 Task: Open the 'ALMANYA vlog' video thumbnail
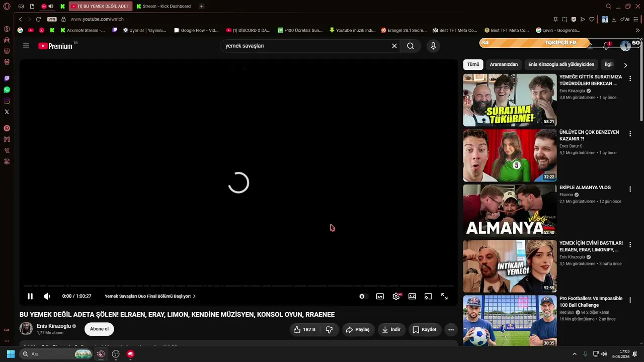[510, 211]
